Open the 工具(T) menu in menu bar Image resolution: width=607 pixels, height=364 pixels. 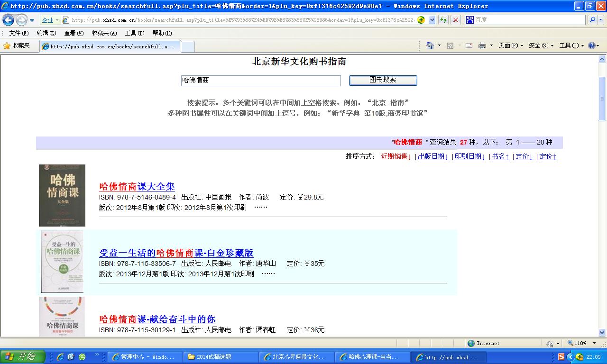134,33
